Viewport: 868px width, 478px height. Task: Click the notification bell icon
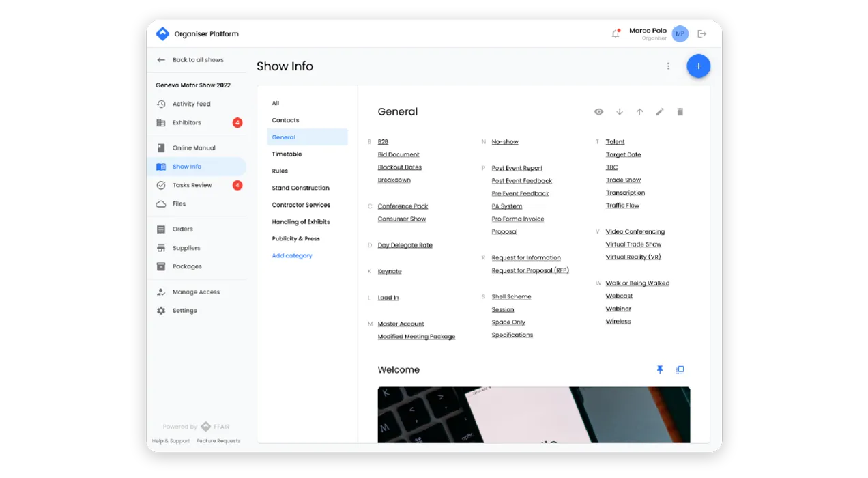point(615,33)
